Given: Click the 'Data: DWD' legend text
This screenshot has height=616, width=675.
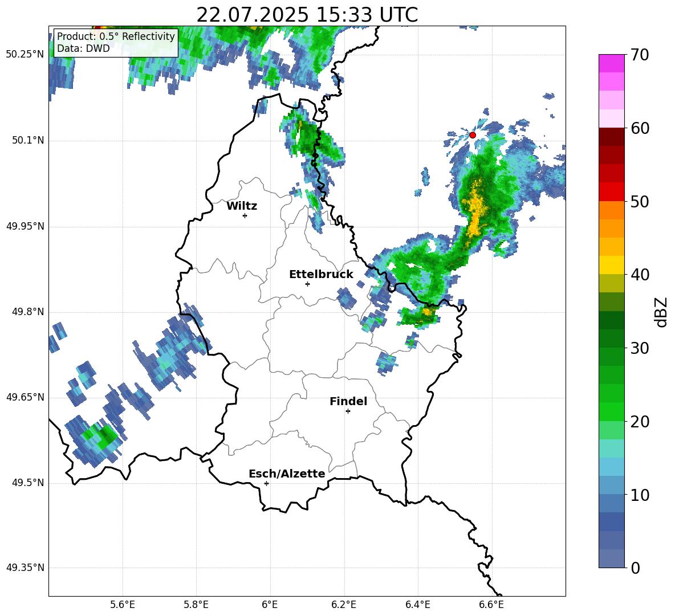Looking at the screenshot, I should 83,48.
